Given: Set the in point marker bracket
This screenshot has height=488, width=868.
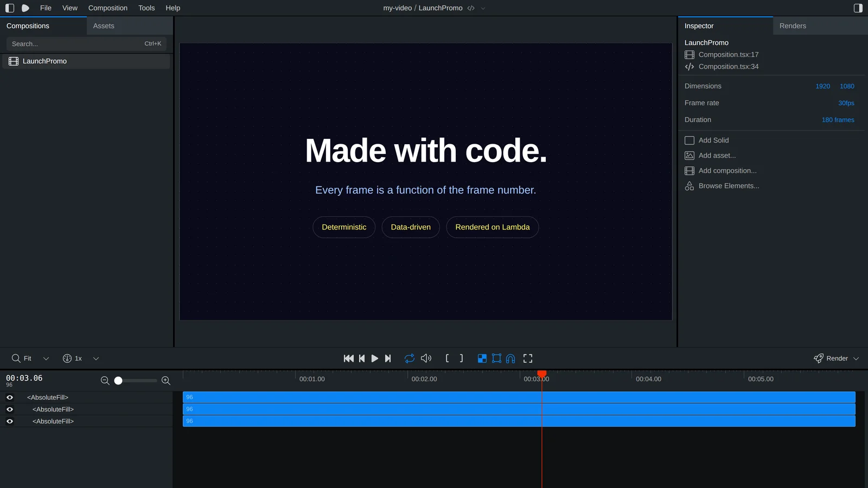Looking at the screenshot, I should [x=447, y=358].
